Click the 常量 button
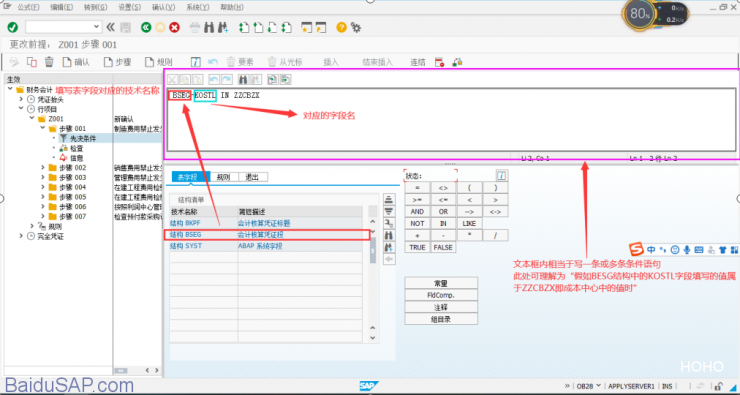 click(x=441, y=283)
